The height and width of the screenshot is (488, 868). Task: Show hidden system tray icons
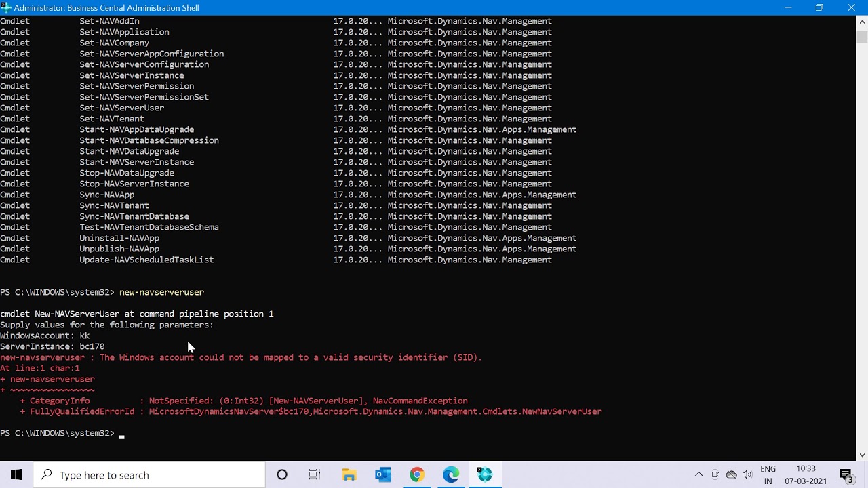coord(698,474)
